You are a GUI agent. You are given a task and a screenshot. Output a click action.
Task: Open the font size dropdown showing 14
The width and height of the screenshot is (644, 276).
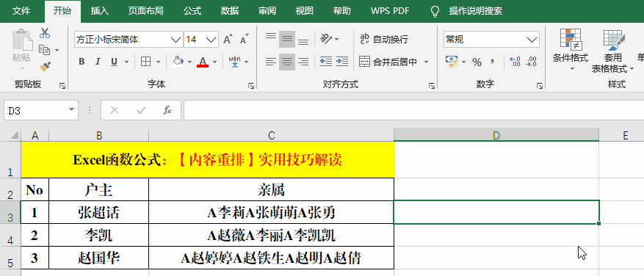point(211,40)
